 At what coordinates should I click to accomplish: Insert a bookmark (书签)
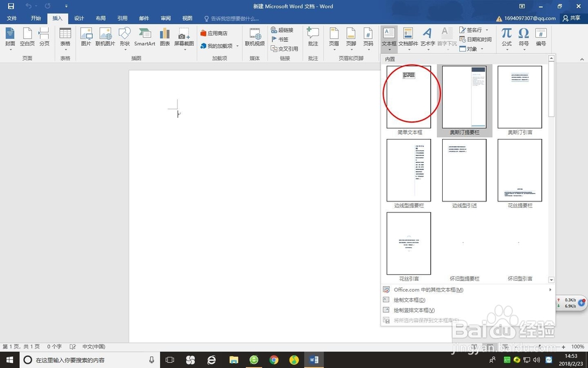(x=280, y=39)
